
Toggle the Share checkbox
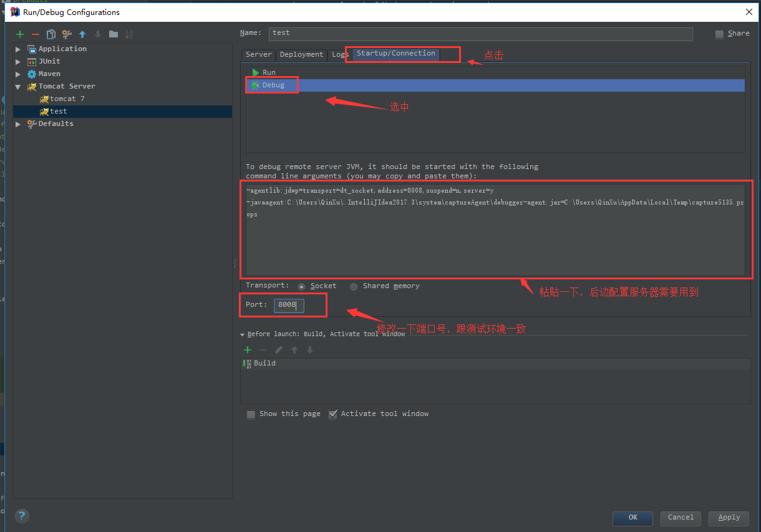point(720,34)
